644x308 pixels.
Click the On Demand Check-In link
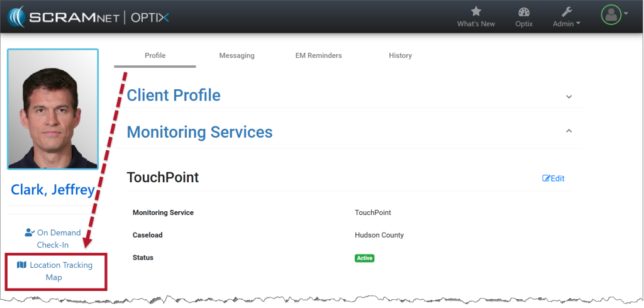[x=59, y=238]
